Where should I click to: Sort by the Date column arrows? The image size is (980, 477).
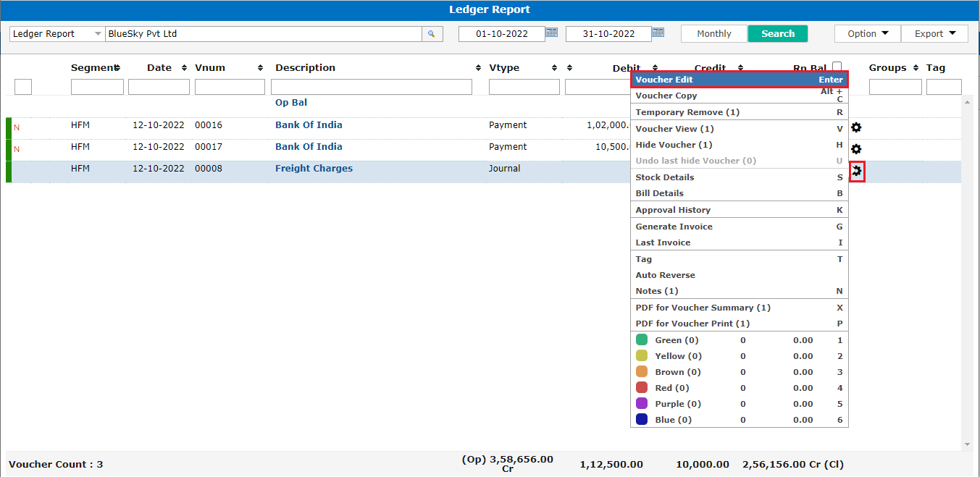184,68
